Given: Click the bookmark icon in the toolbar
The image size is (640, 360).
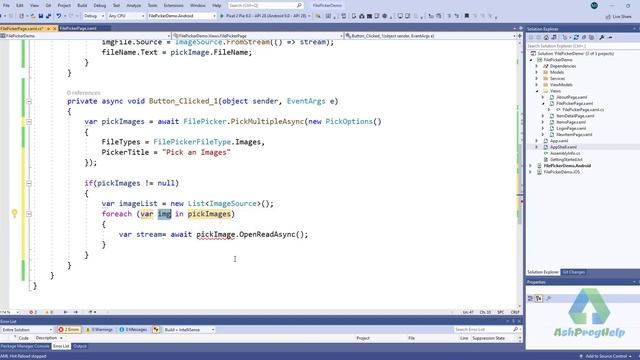Looking at the screenshot, I should click(x=467, y=16).
